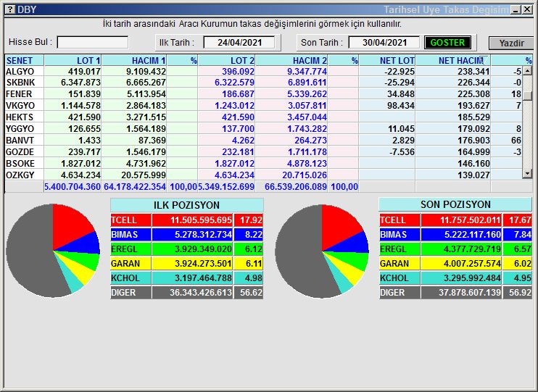Select the BANVT row
This screenshot has height=392, width=538.
tap(263, 141)
